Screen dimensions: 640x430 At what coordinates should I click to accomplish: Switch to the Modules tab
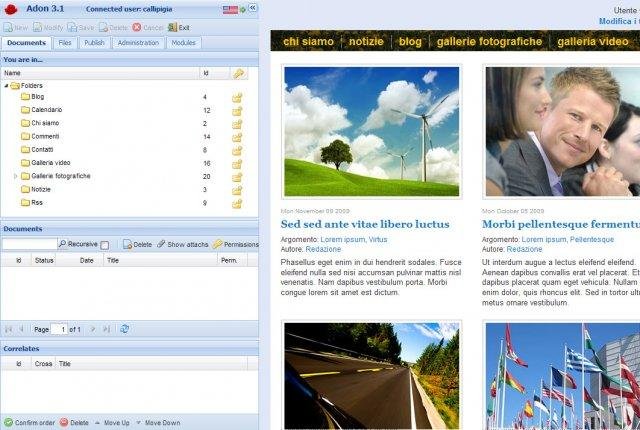click(183, 43)
